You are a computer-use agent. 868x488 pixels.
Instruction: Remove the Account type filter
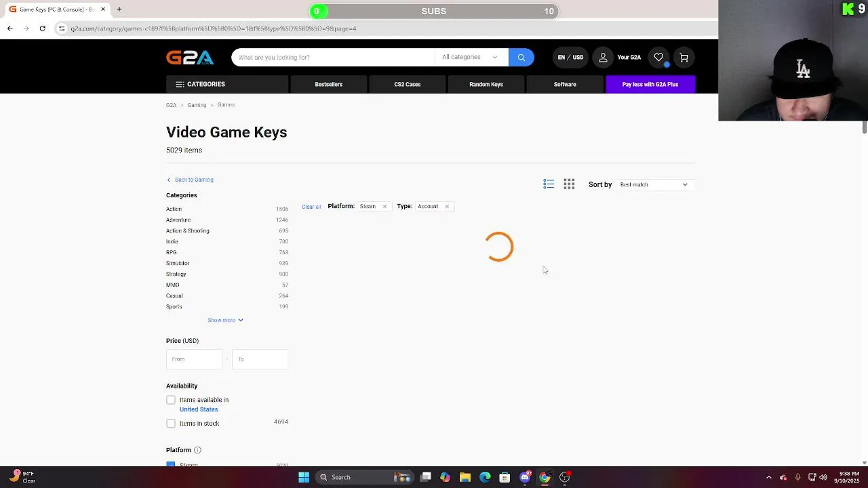coord(447,207)
